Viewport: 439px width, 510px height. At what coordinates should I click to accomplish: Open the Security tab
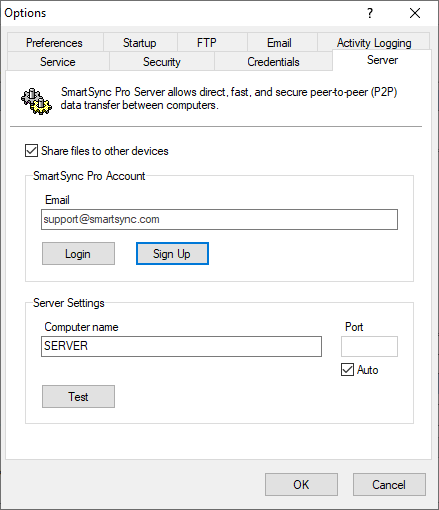coord(162,62)
